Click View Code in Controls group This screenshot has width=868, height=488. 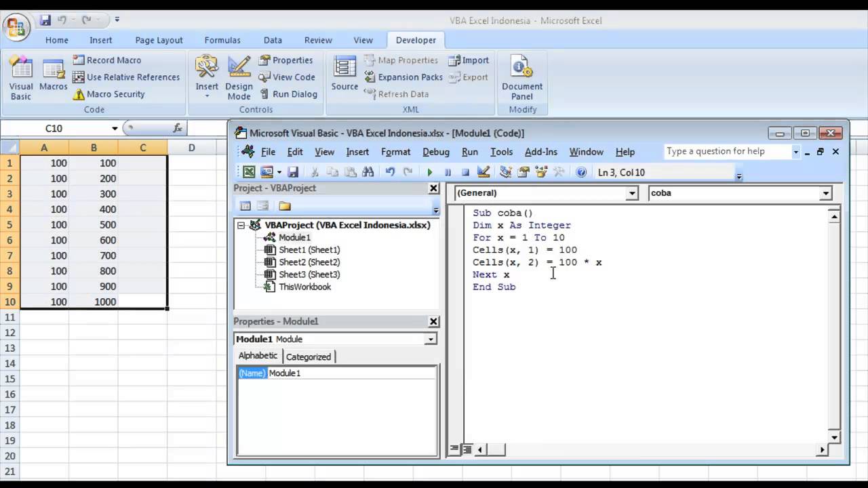tap(286, 77)
